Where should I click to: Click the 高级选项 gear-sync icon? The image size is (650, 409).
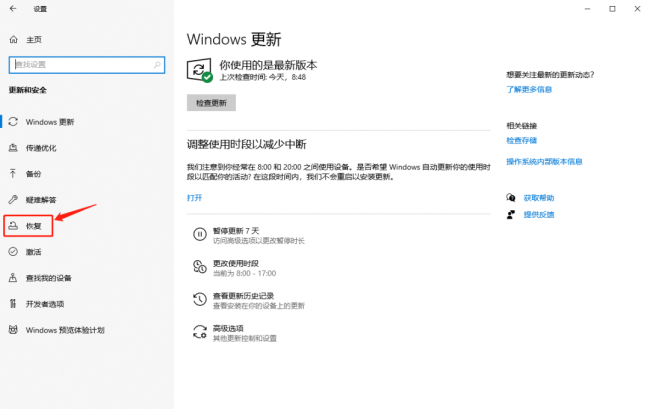tap(200, 332)
